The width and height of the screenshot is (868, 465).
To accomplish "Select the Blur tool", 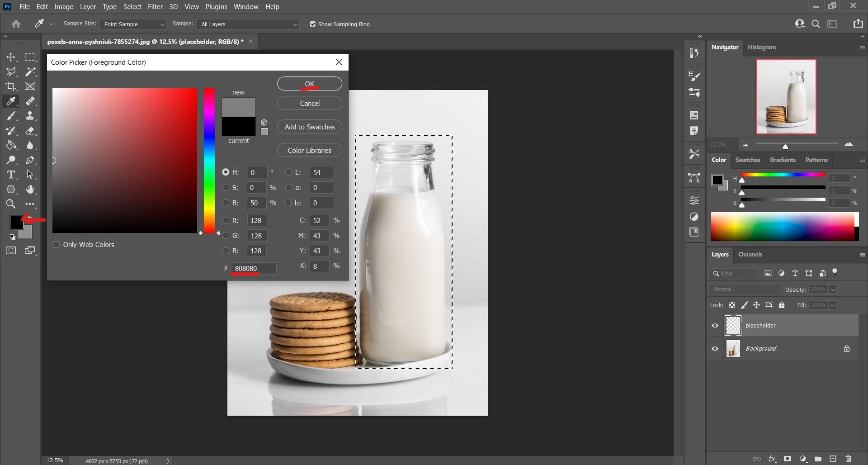I will pos(30,146).
